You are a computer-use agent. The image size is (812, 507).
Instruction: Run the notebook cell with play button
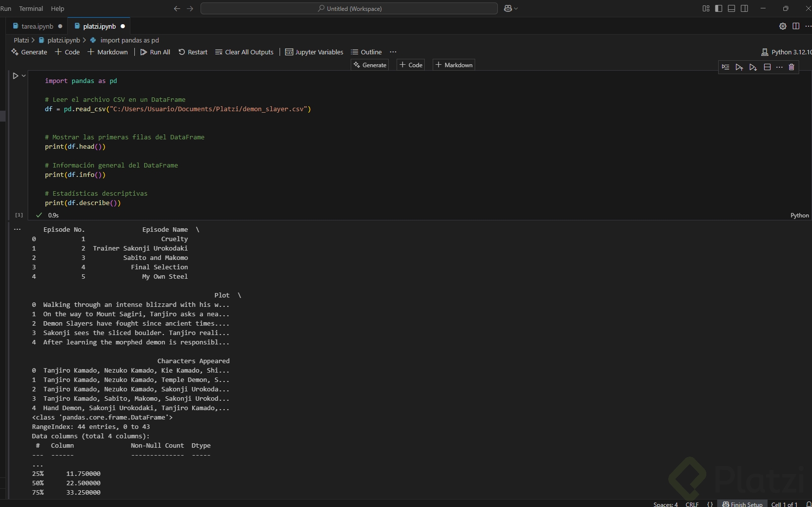[x=15, y=76]
